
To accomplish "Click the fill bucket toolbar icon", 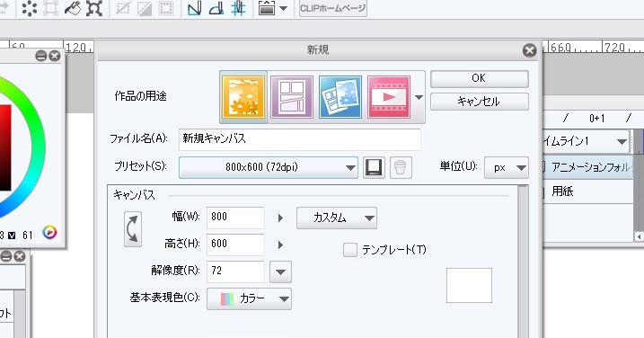I will pos(72,8).
